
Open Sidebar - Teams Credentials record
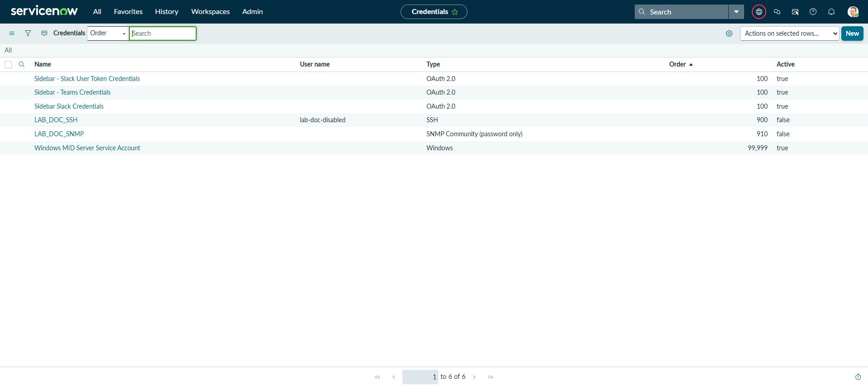tap(72, 92)
